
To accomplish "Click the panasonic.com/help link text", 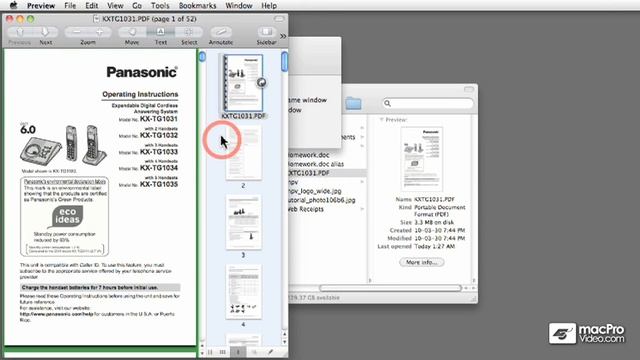I will click(x=57, y=314).
